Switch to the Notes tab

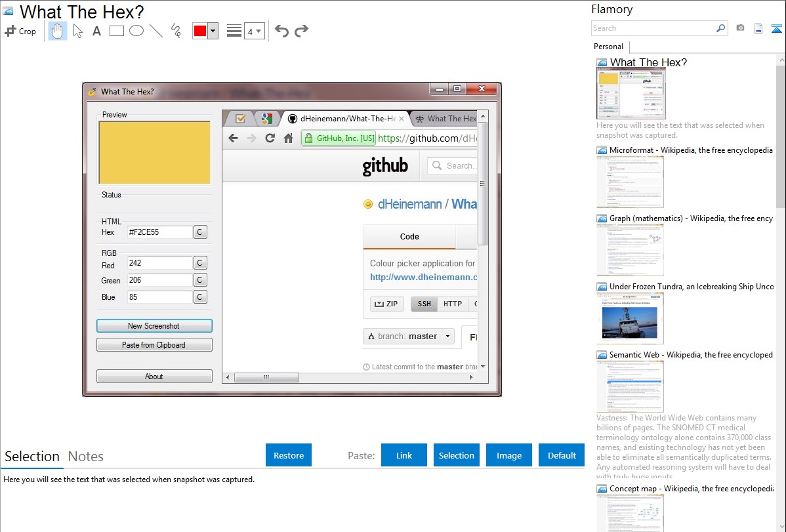pyautogui.click(x=86, y=457)
